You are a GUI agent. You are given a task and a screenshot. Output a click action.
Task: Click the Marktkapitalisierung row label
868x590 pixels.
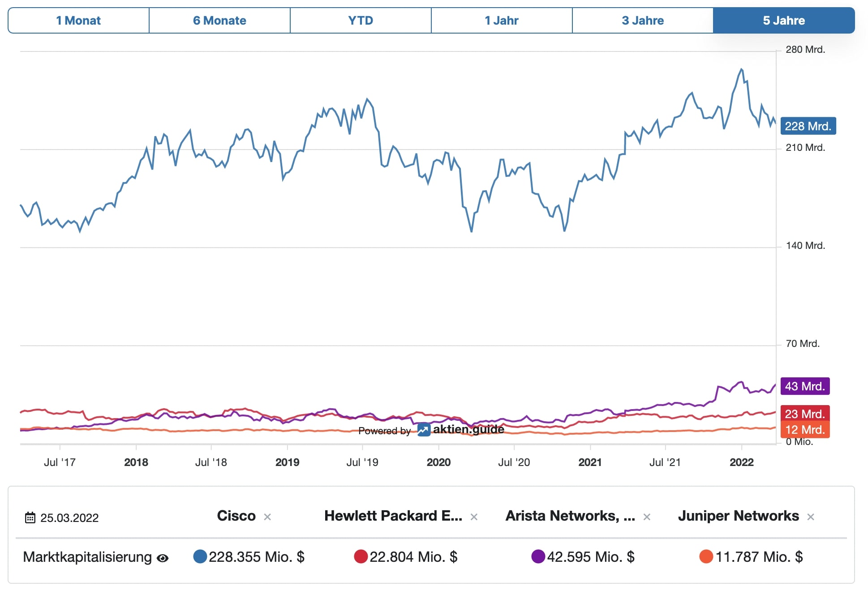[87, 557]
